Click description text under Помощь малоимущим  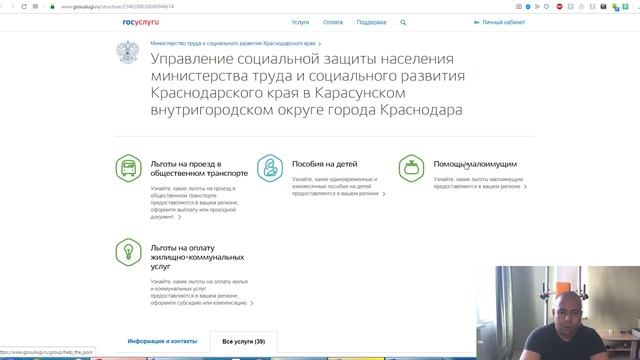pos(478,183)
